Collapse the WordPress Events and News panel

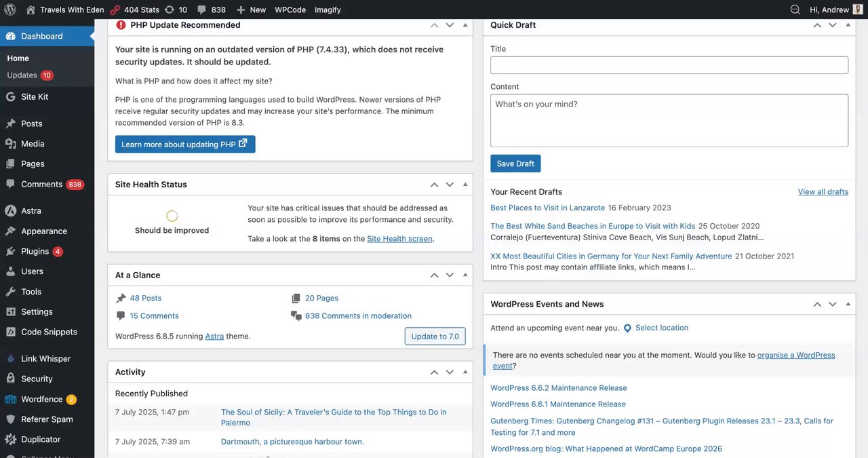[848, 304]
